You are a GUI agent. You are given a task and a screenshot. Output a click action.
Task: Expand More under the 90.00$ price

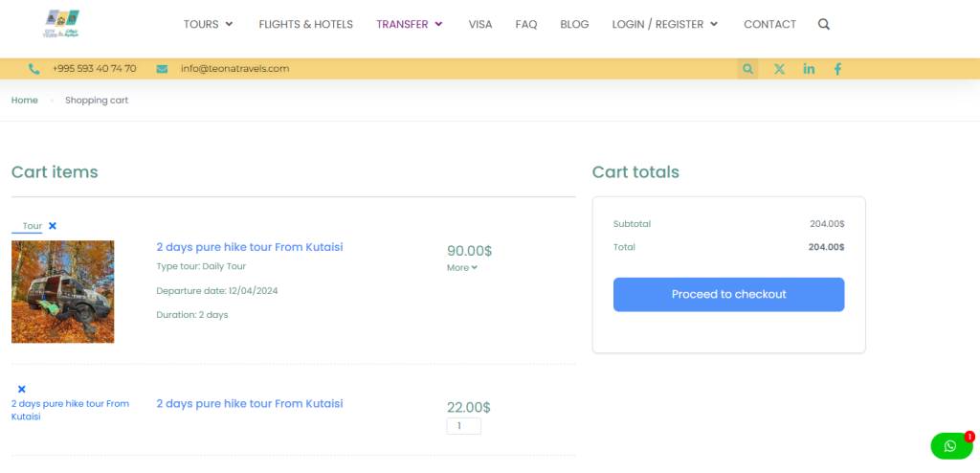[x=461, y=268]
